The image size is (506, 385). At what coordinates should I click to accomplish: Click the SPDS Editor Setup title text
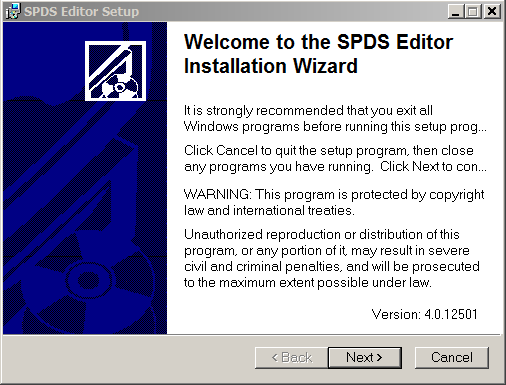pos(81,12)
